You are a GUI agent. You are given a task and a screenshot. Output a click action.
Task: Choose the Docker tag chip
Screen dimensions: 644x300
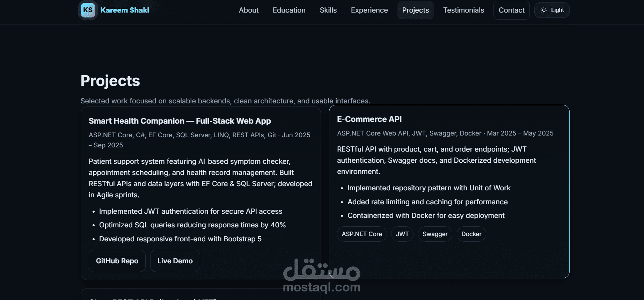point(471,234)
